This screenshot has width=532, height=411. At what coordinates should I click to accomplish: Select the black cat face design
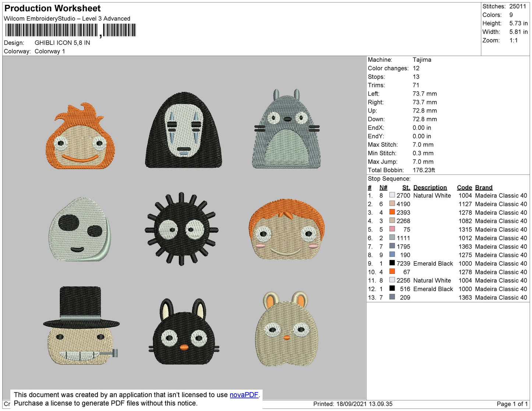pyautogui.click(x=184, y=332)
